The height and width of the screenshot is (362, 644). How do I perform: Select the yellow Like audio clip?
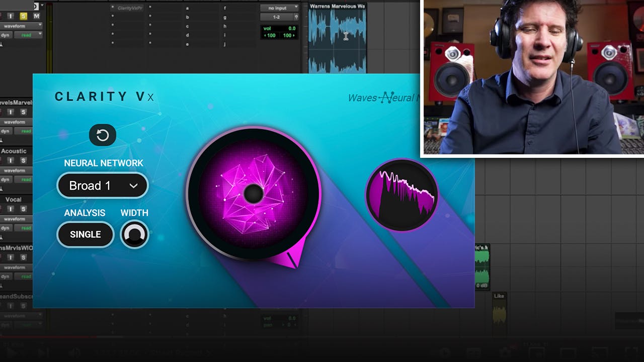[x=499, y=315]
